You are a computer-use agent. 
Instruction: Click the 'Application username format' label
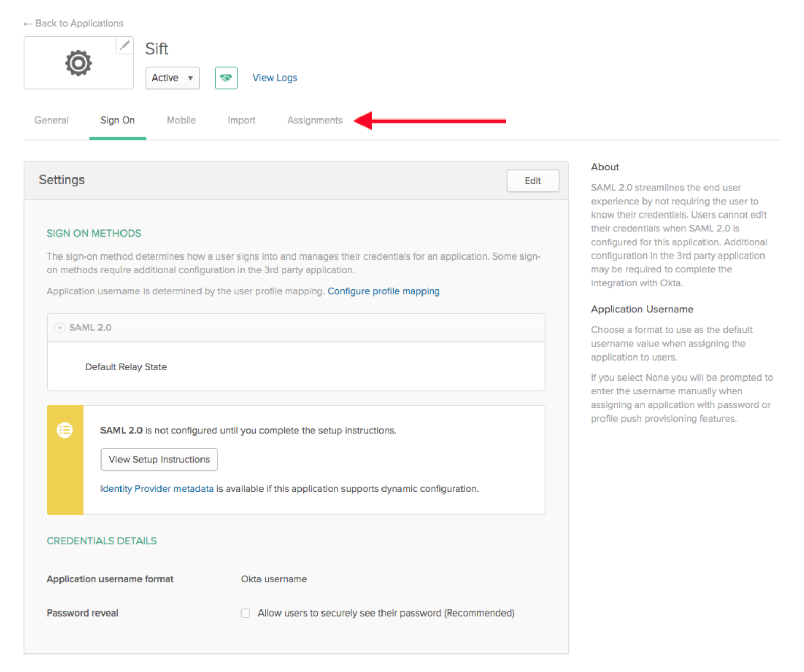point(110,579)
